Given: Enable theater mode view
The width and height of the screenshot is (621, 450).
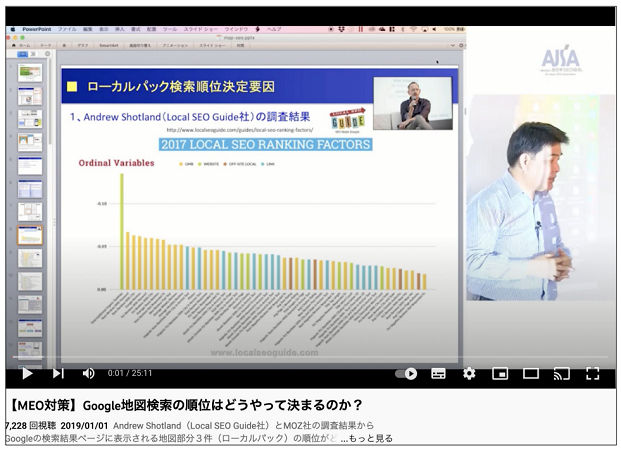Looking at the screenshot, I should click(531, 373).
